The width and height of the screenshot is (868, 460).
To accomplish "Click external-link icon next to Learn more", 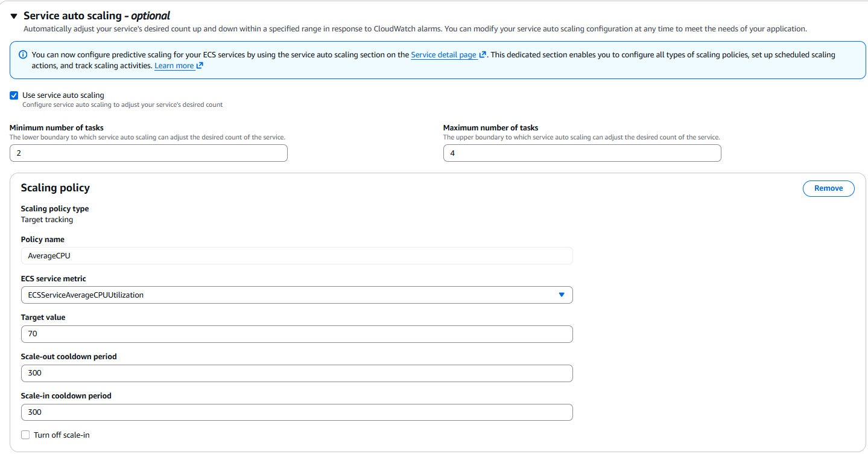I will tap(200, 66).
